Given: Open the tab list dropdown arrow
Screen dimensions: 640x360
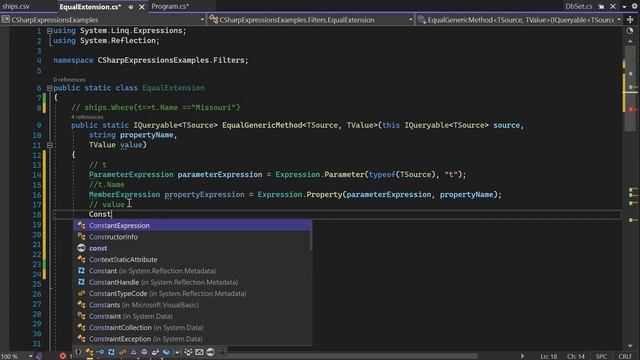Looking at the screenshot, I should pos(624,7).
